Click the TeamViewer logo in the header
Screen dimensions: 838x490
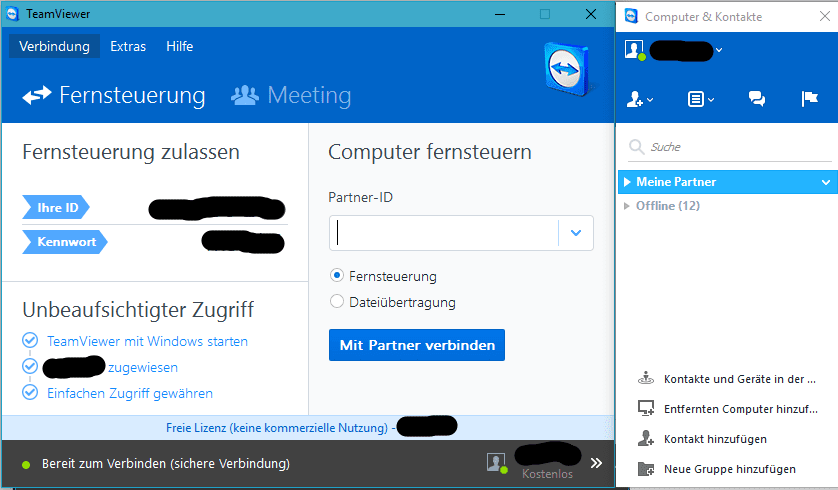coord(567,69)
